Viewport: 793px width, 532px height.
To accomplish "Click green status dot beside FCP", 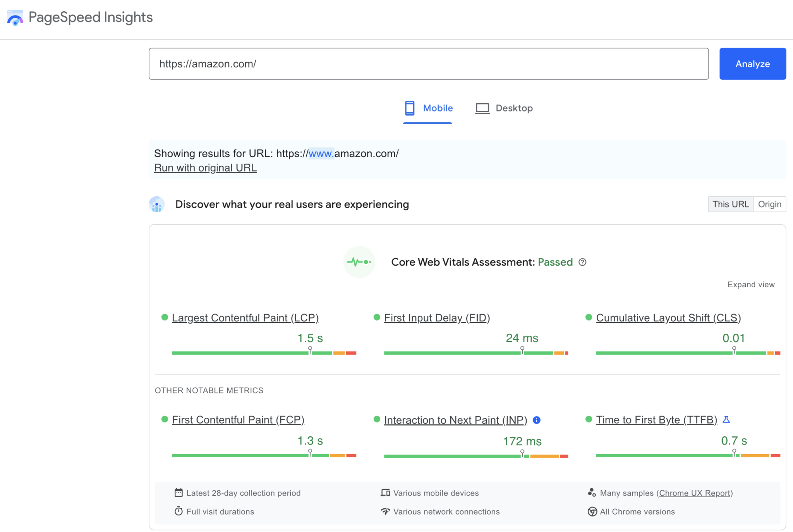I will [x=165, y=419].
